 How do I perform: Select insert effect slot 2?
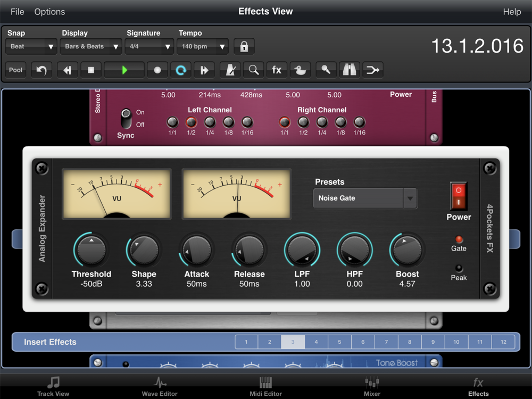(270, 342)
